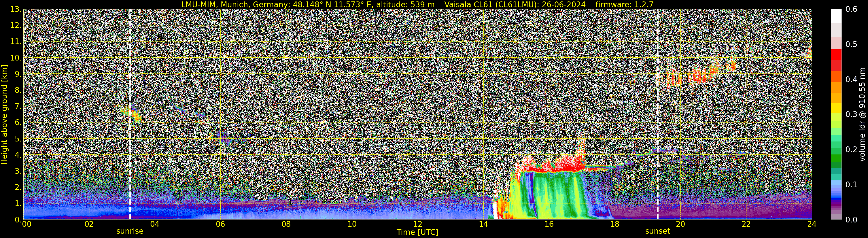Click the '0.0' tick label on the colorbar
Viewport: 868px width, 238px height.
tap(852, 220)
